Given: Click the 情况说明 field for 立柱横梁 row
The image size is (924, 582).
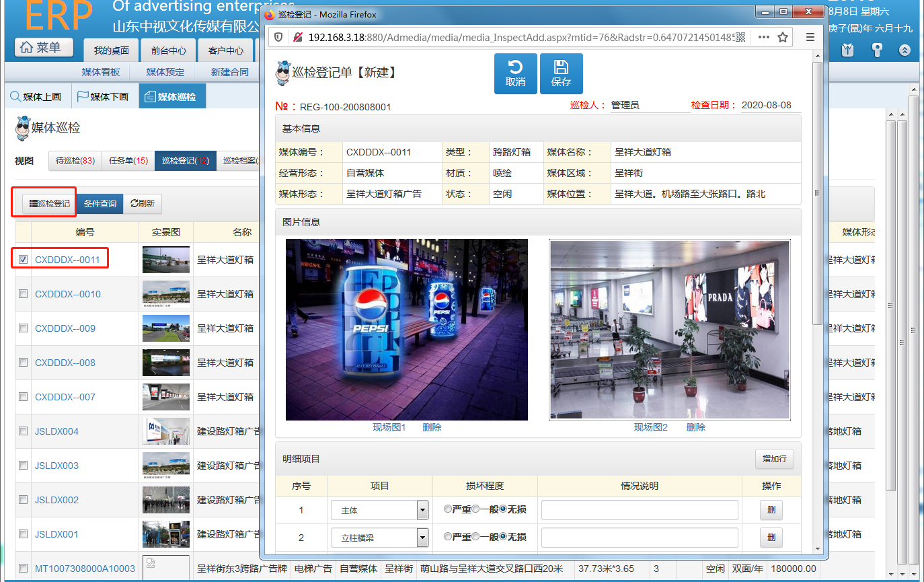Looking at the screenshot, I should click(640, 538).
